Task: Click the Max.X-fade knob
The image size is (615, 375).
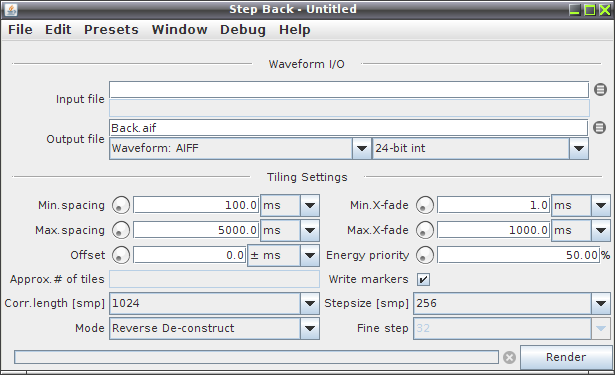Action: click(x=425, y=230)
